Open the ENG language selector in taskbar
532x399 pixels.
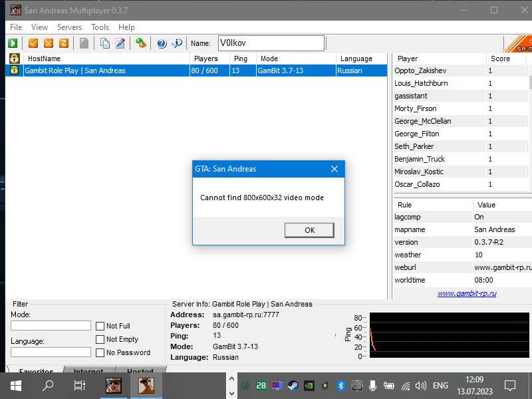pos(440,385)
